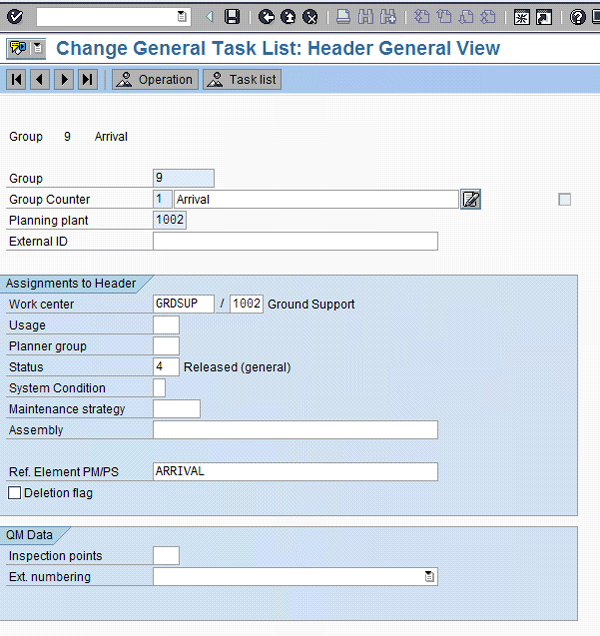Jump to first entry arrow button
The height and width of the screenshot is (636, 600).
point(16,80)
